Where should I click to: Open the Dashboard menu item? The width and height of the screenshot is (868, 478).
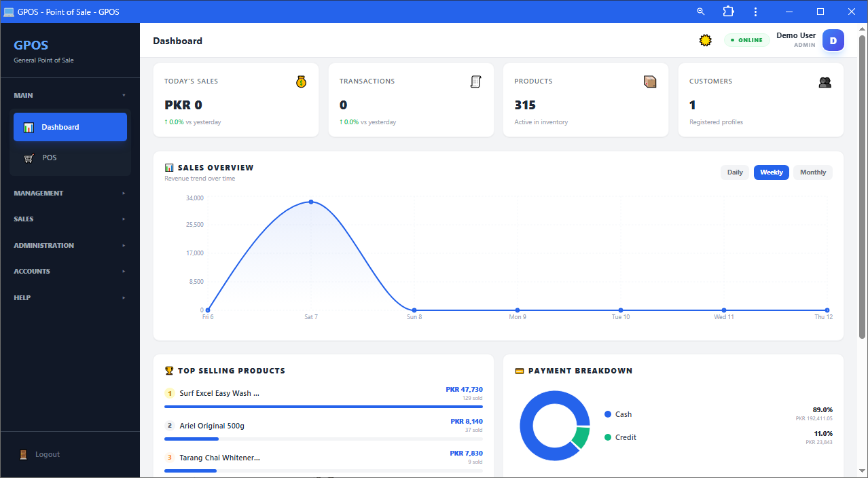[70, 127]
